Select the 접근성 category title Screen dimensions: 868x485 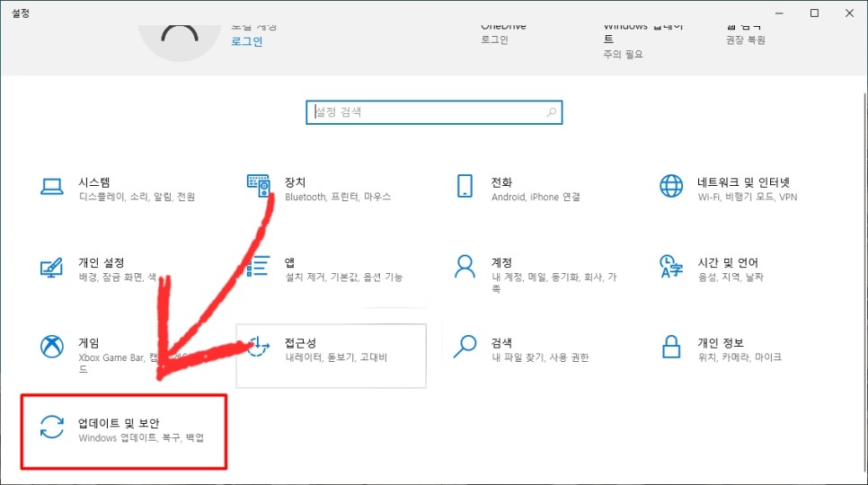click(x=301, y=342)
